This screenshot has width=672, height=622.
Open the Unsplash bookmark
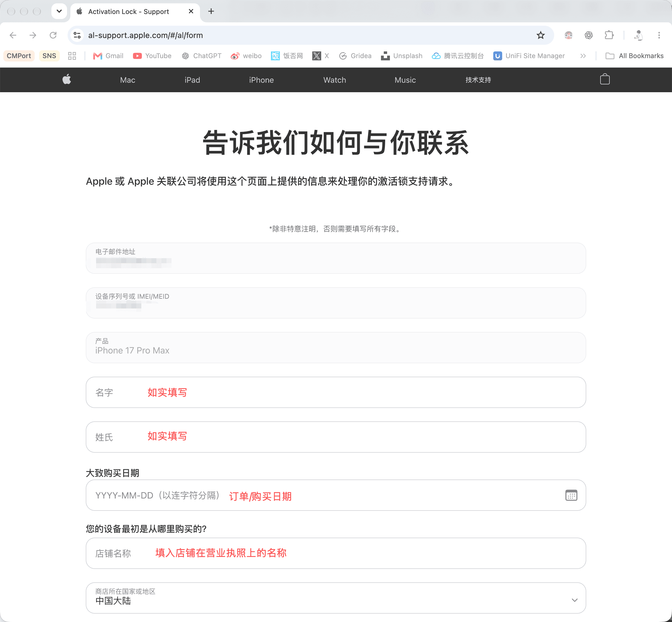(x=401, y=56)
